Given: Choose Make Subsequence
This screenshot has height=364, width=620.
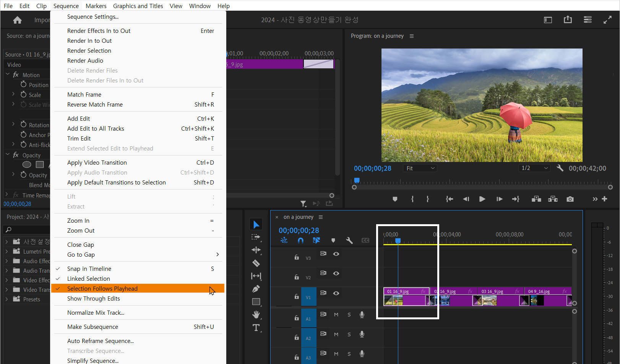Looking at the screenshot, I should coord(138,327).
